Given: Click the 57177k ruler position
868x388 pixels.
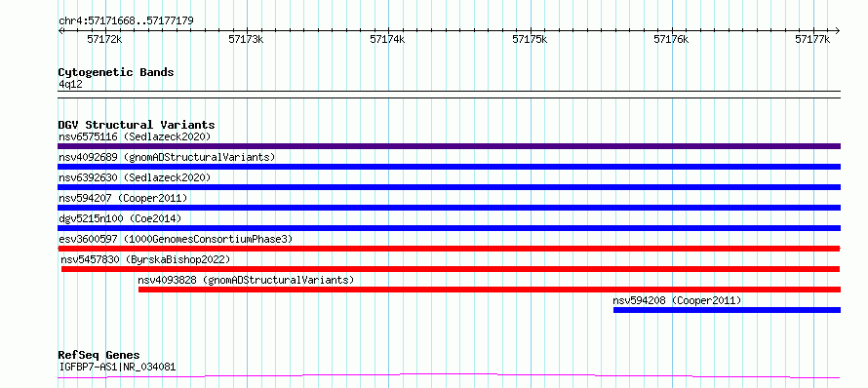Looking at the screenshot, I should coord(813,40).
